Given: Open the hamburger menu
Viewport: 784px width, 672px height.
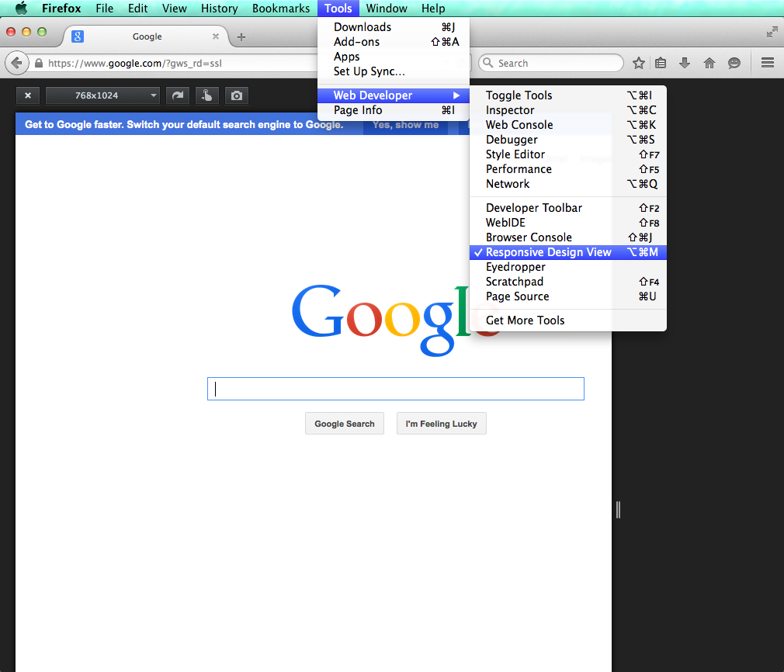Looking at the screenshot, I should [768, 63].
